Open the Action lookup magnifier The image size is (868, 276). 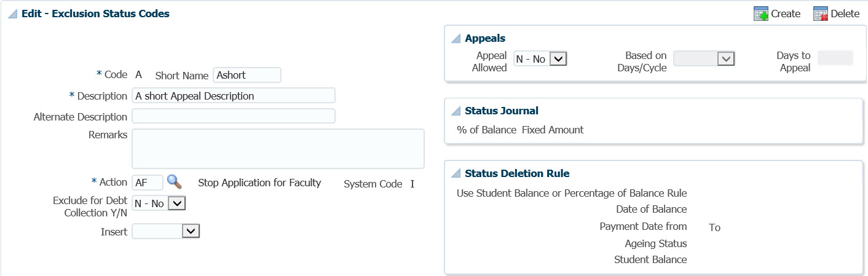(175, 182)
